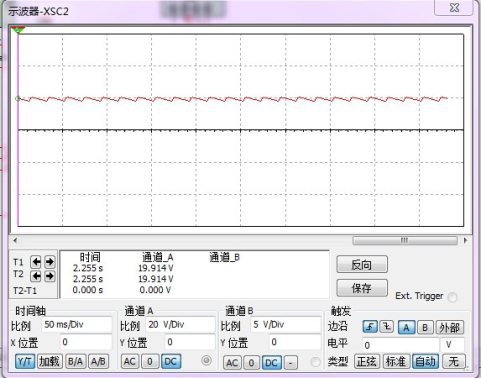Screen dimensions: 481x378
Task: Toggle Channel A radio indicator
Action: click(206, 360)
